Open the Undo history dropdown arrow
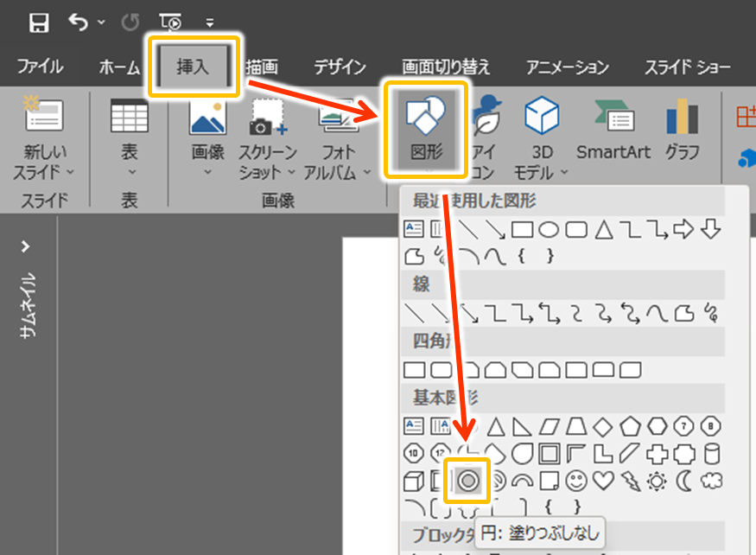The height and width of the screenshot is (555, 756). (x=103, y=23)
